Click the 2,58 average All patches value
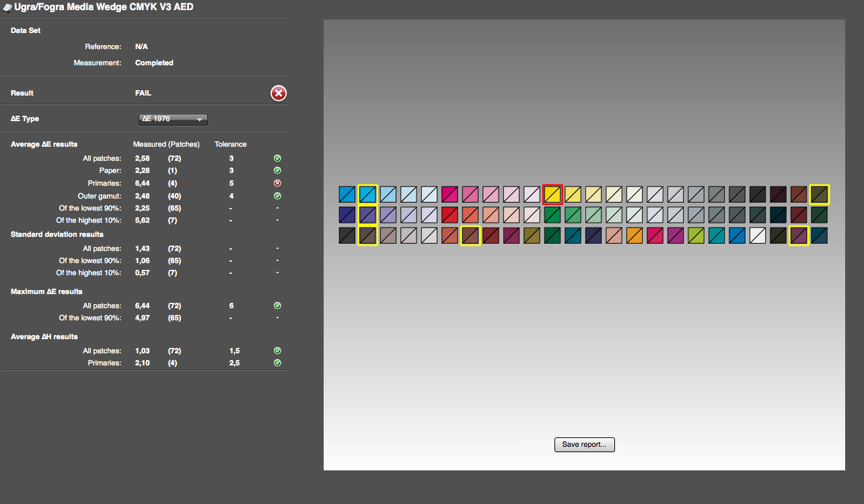The width and height of the screenshot is (864, 504). coord(142,159)
